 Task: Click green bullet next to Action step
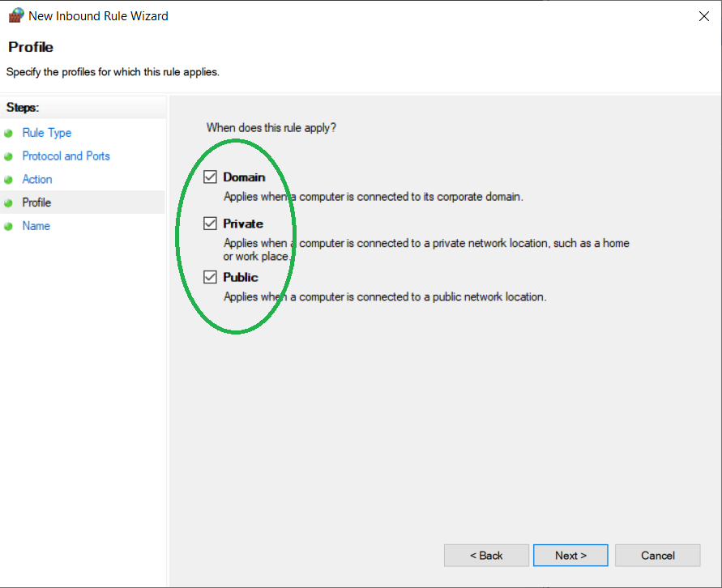tap(9, 180)
